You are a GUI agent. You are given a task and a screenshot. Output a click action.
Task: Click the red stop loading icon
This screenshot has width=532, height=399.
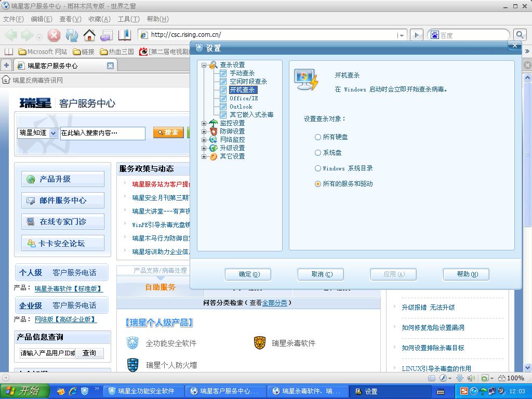point(54,35)
